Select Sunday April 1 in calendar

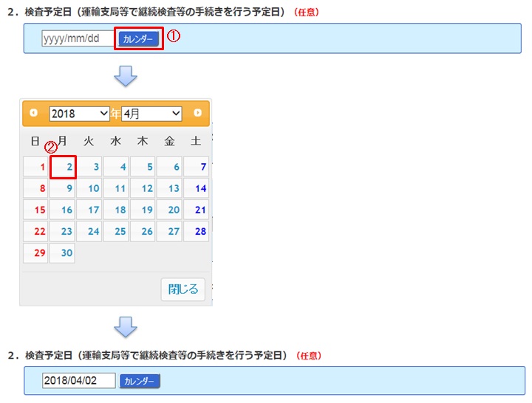[x=35, y=168]
